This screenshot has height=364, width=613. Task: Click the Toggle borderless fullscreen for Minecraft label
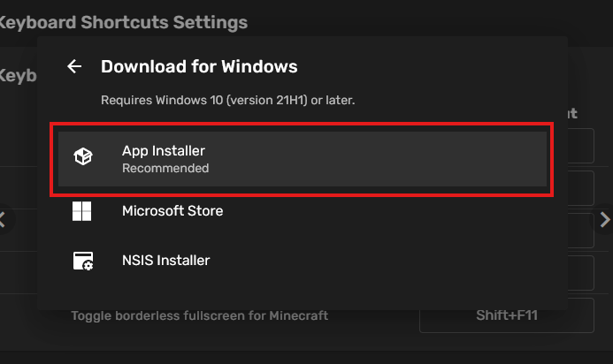point(200,315)
